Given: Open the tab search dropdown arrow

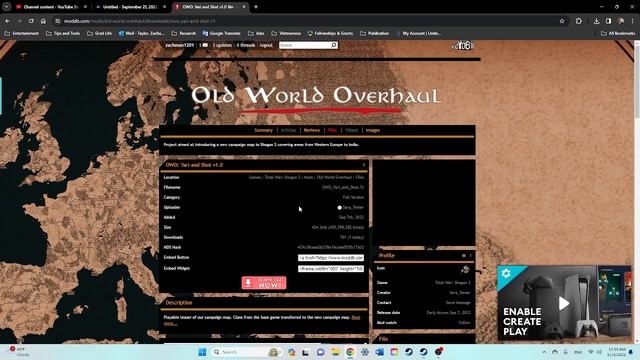Looking at the screenshot, I should [x=7, y=7].
